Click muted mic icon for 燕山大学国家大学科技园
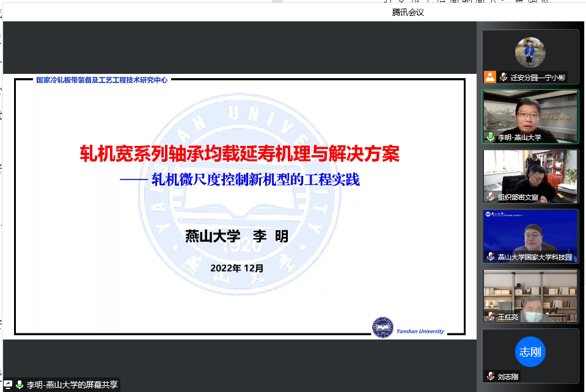Image resolution: width=586 pixels, height=392 pixels. click(x=490, y=256)
